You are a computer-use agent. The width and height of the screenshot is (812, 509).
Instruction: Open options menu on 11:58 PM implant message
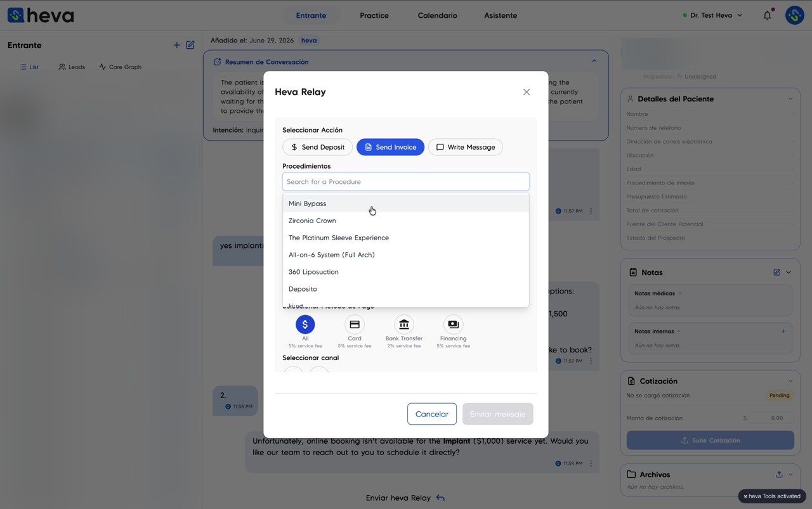pos(591,463)
